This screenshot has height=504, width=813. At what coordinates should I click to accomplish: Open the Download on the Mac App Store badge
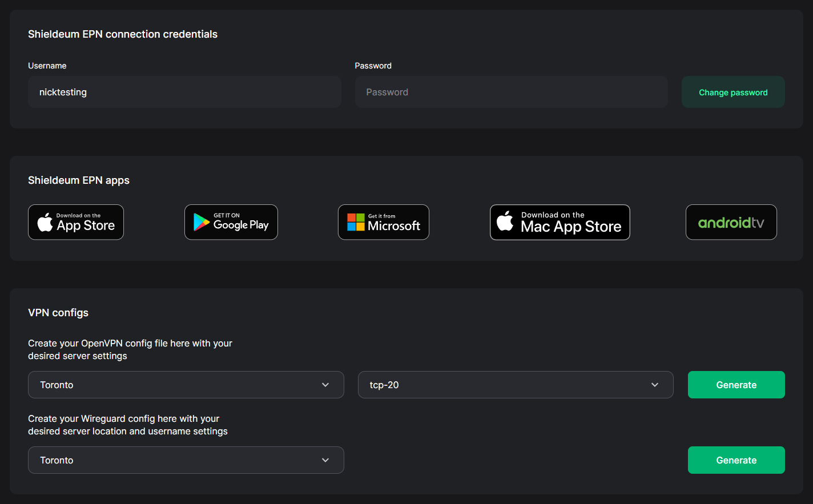[560, 222]
